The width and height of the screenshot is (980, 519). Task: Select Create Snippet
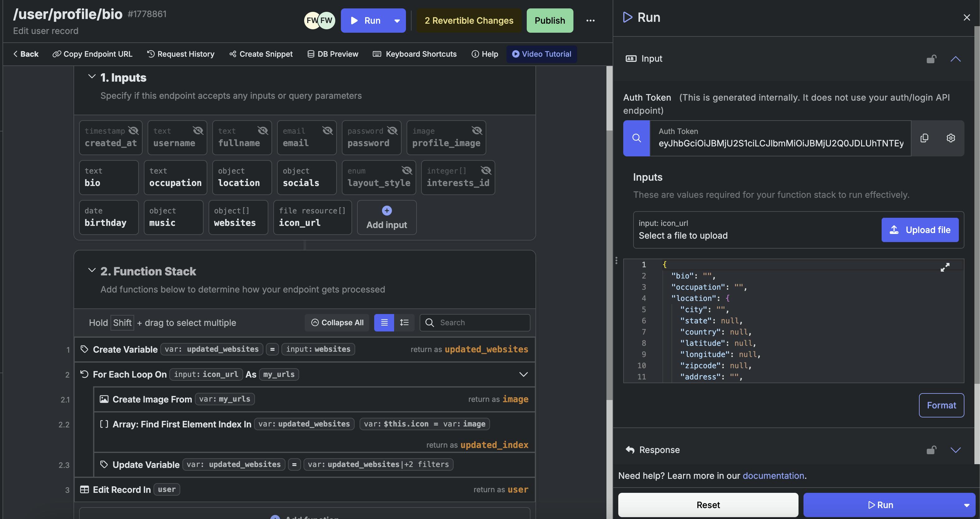(261, 54)
